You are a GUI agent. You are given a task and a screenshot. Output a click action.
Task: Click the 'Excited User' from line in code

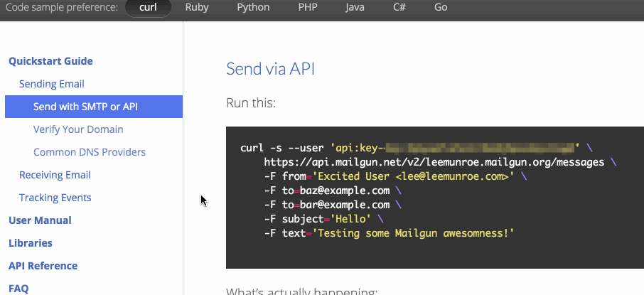coord(395,177)
